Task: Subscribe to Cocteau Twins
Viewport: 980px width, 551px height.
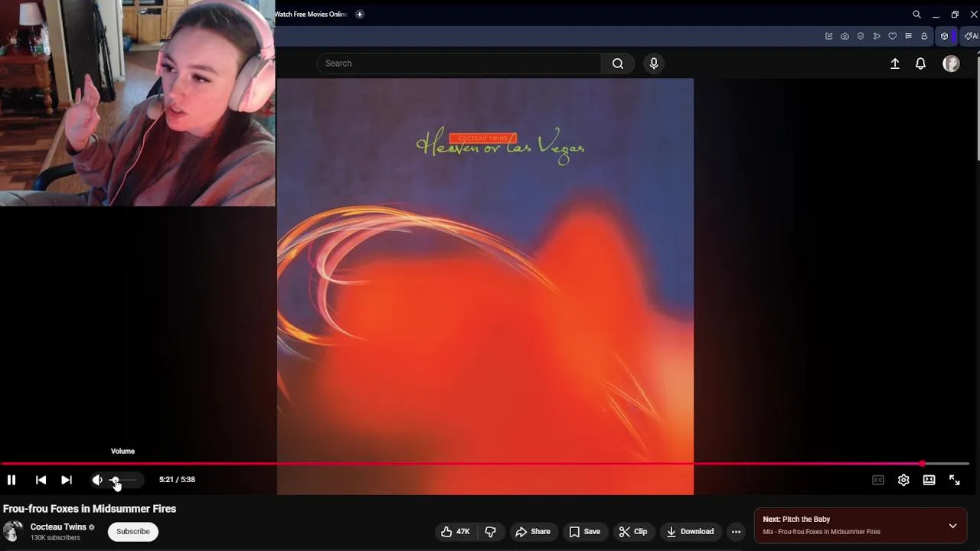Action: coord(133,532)
